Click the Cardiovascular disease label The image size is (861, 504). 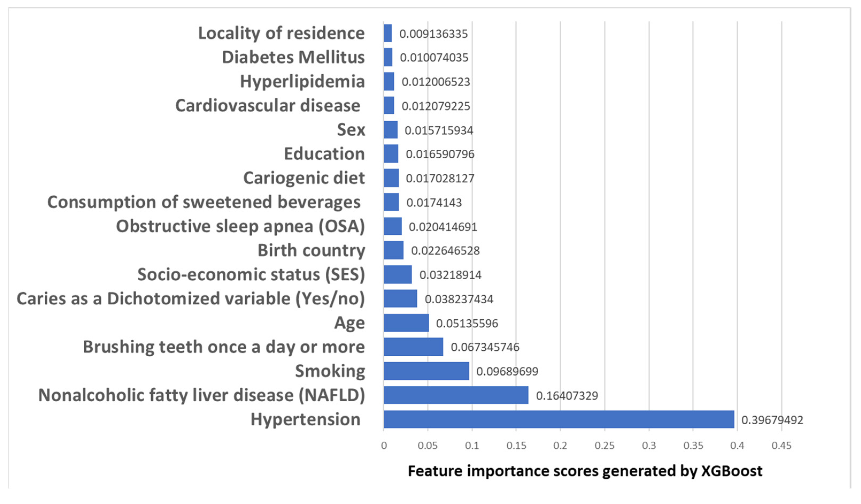point(268,106)
